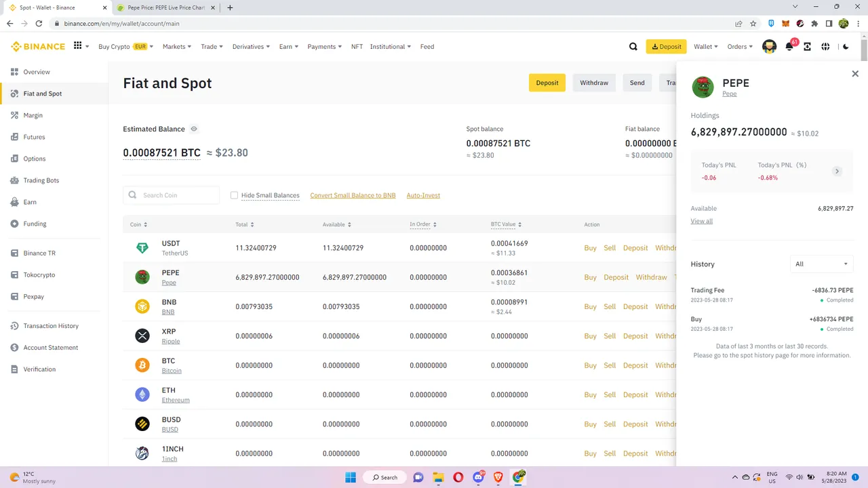Click Deposit in the PEPE row
This screenshot has height=488, width=868.
click(616, 277)
